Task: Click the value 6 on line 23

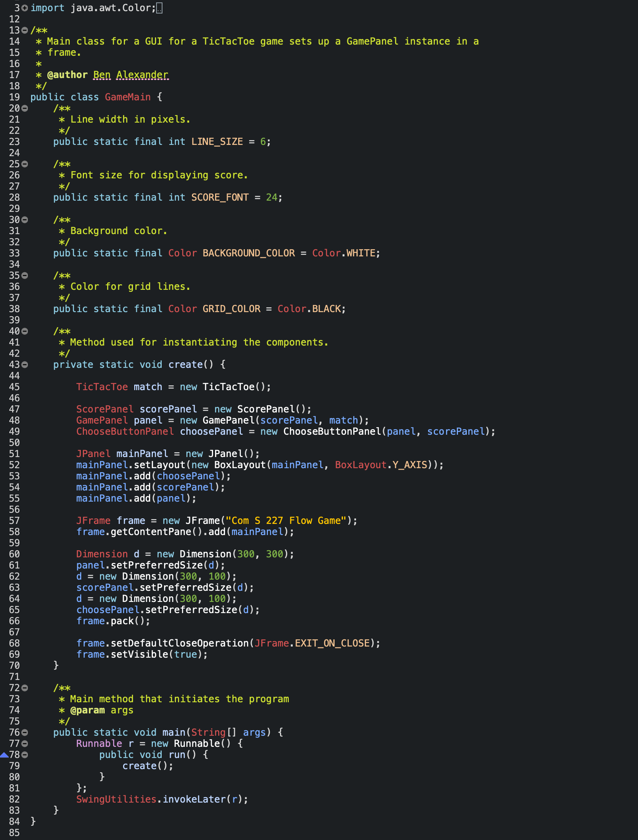Action: click(x=263, y=142)
